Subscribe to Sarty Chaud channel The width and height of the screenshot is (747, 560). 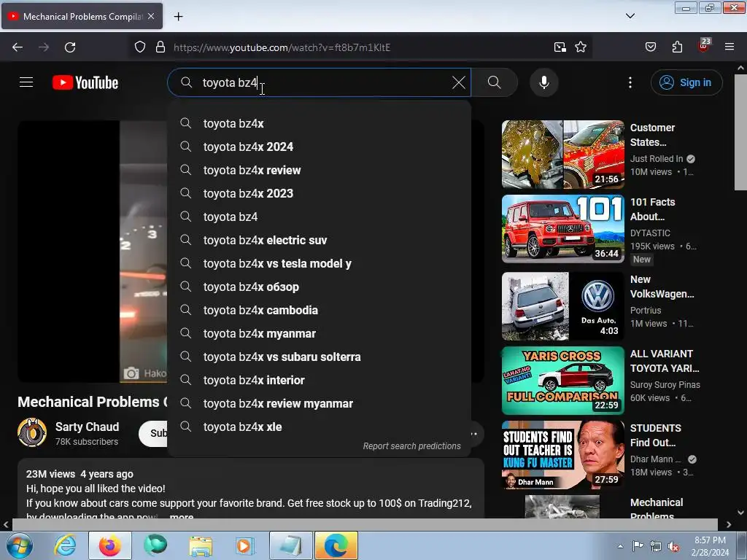tap(153, 433)
